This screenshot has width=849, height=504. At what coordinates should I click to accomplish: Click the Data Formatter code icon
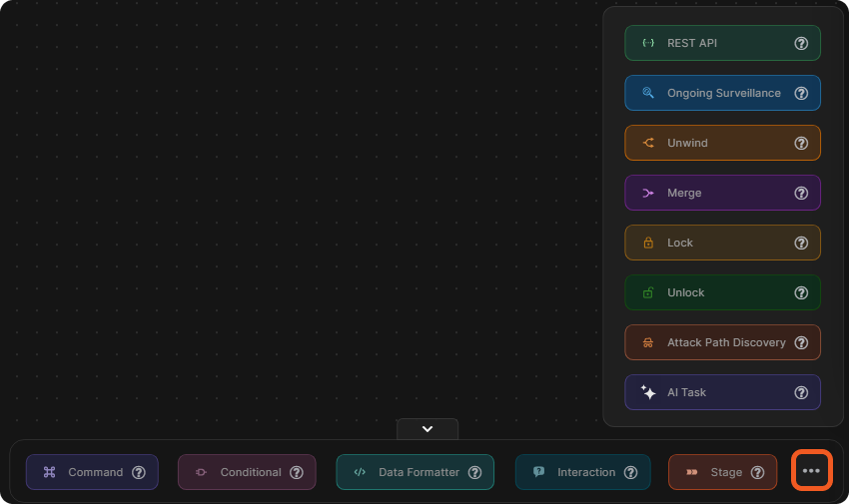pos(360,472)
